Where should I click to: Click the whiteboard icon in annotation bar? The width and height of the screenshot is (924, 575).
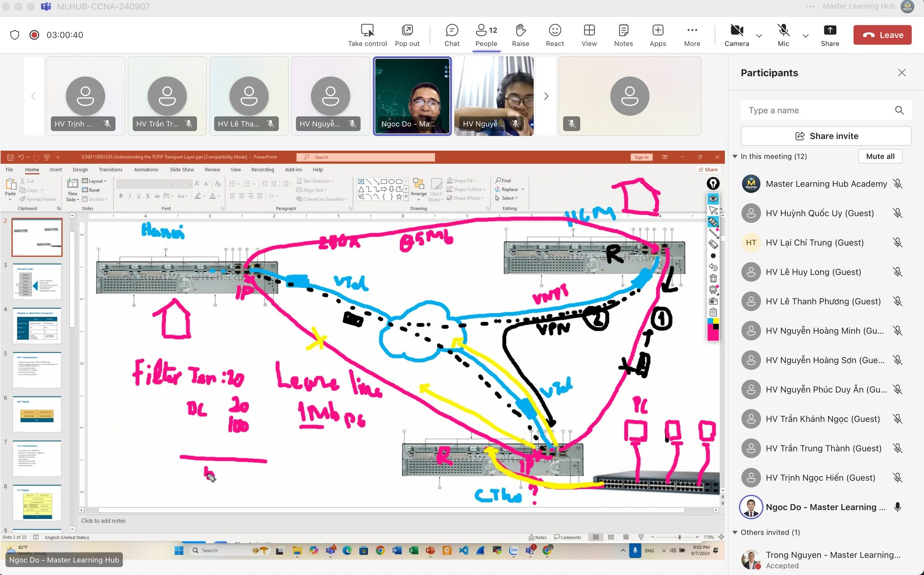pyautogui.click(x=713, y=290)
